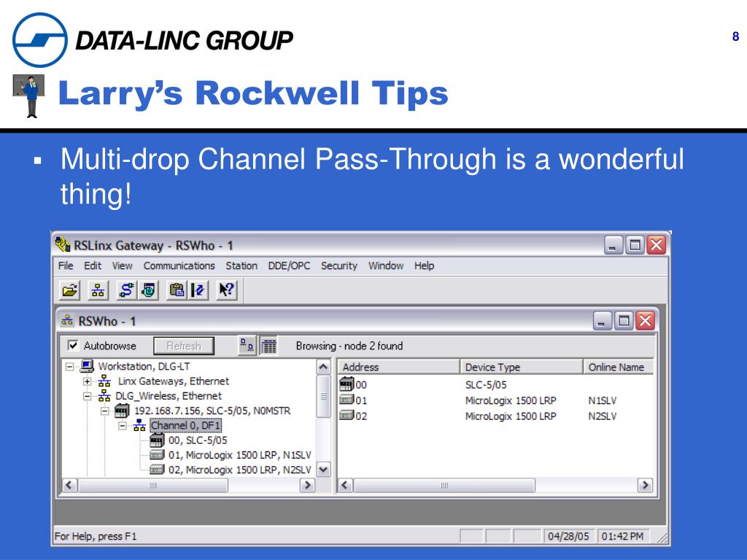Image resolution: width=747 pixels, height=560 pixels.
Task: Collapse the Channel 0, DF1 node
Action: pos(123,426)
